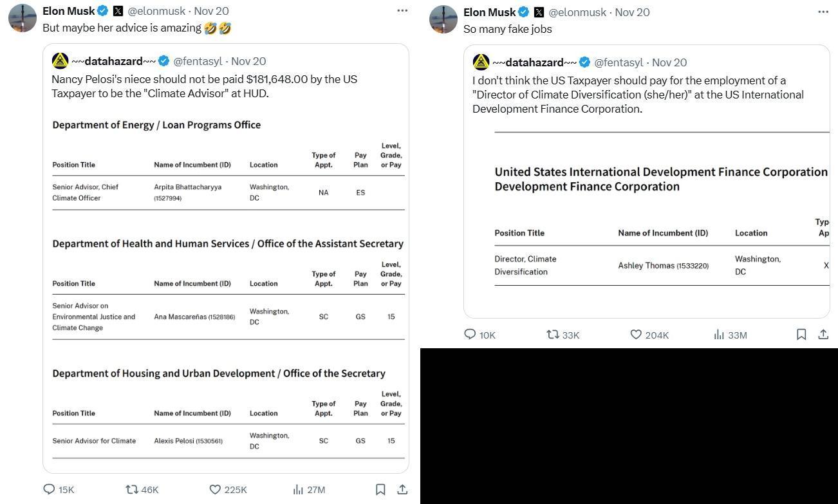
Task: Bookmark the left Elon Musk tweet
Action: pos(380,490)
